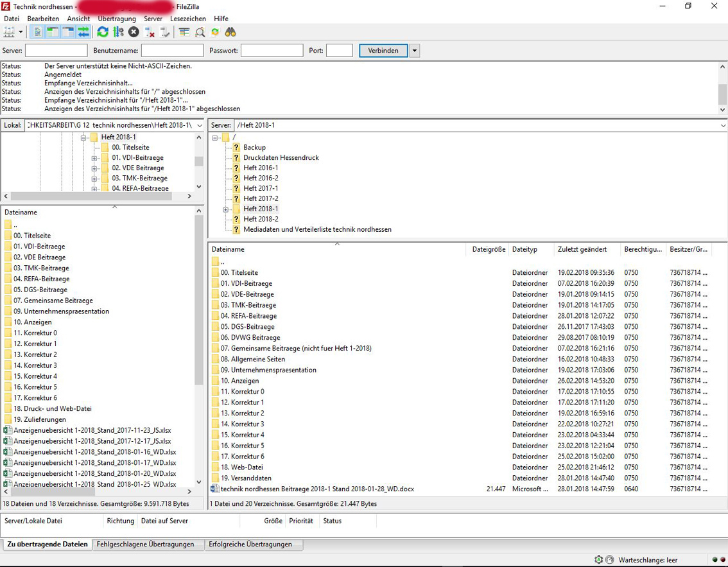
Task: Focus the Server input field
Action: click(56, 51)
